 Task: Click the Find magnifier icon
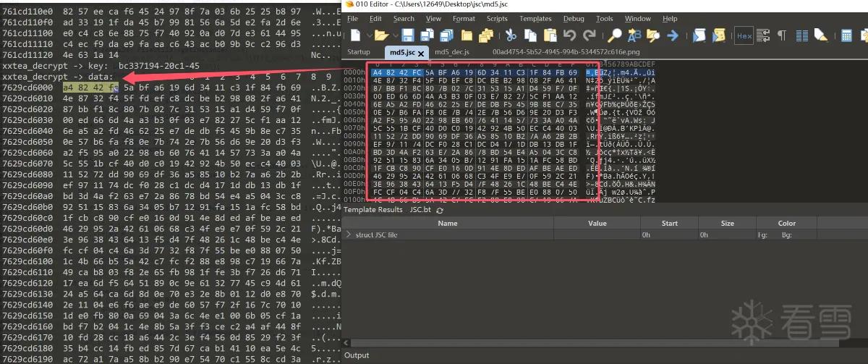coord(615,35)
